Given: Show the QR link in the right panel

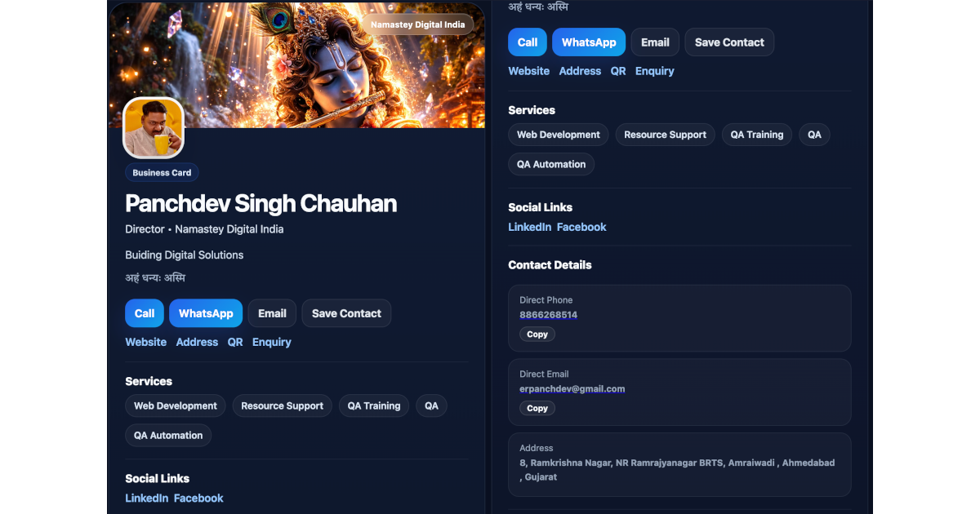Looking at the screenshot, I should (618, 71).
